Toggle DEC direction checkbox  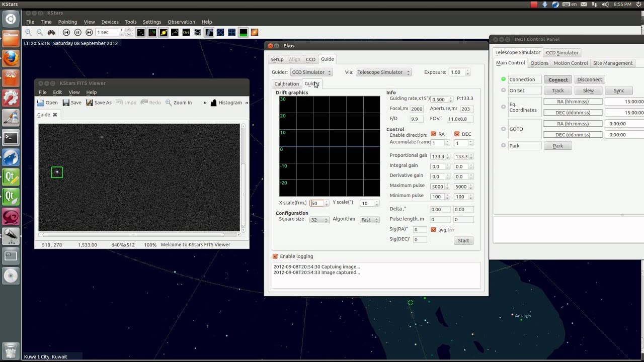tap(457, 134)
